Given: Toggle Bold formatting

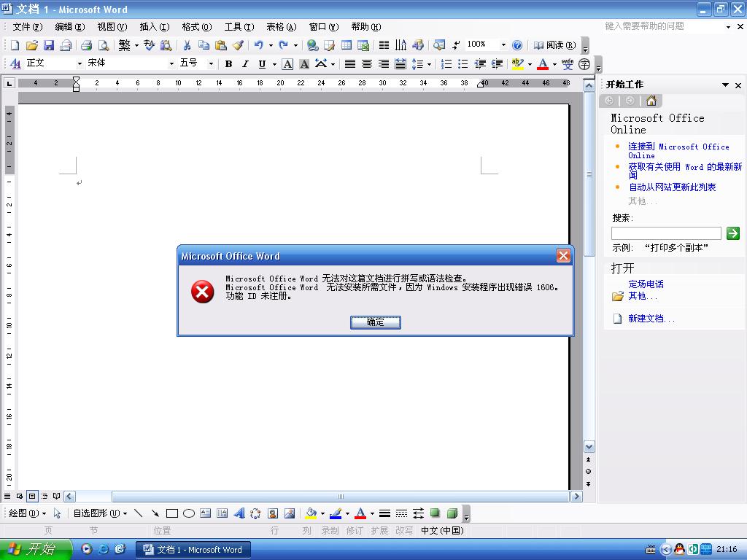Looking at the screenshot, I should 228,64.
